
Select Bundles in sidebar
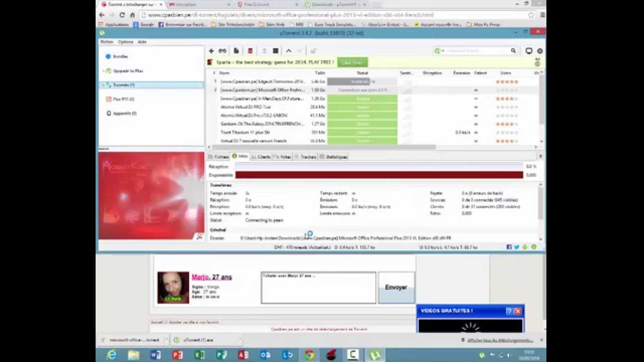(121, 57)
